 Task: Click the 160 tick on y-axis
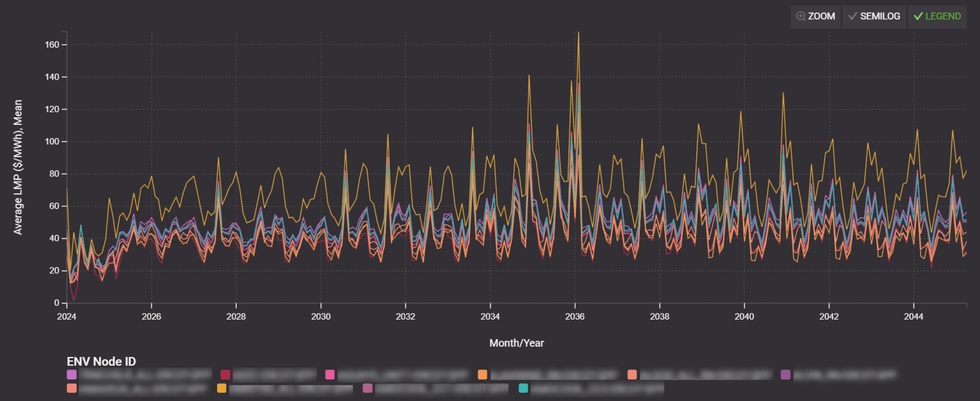pos(52,45)
